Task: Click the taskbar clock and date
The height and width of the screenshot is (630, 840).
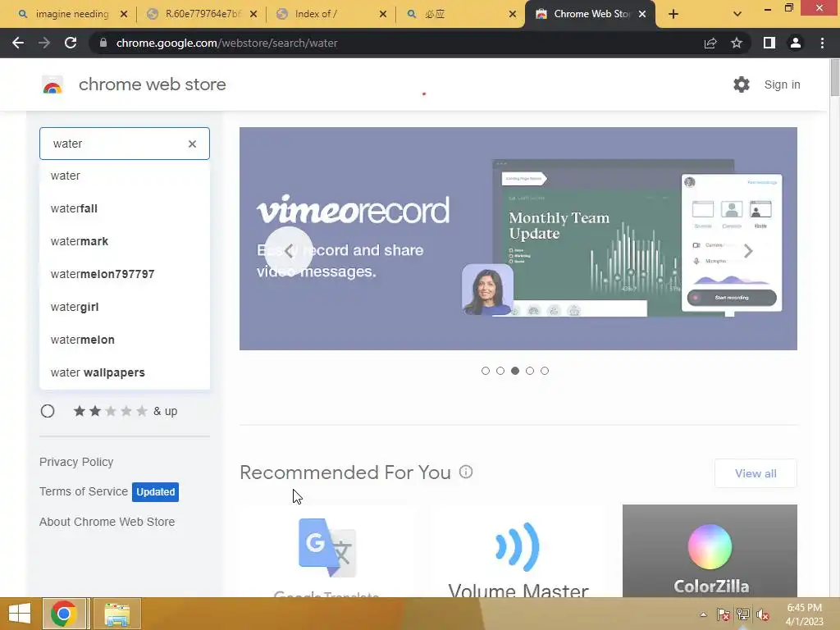Action: point(804,614)
